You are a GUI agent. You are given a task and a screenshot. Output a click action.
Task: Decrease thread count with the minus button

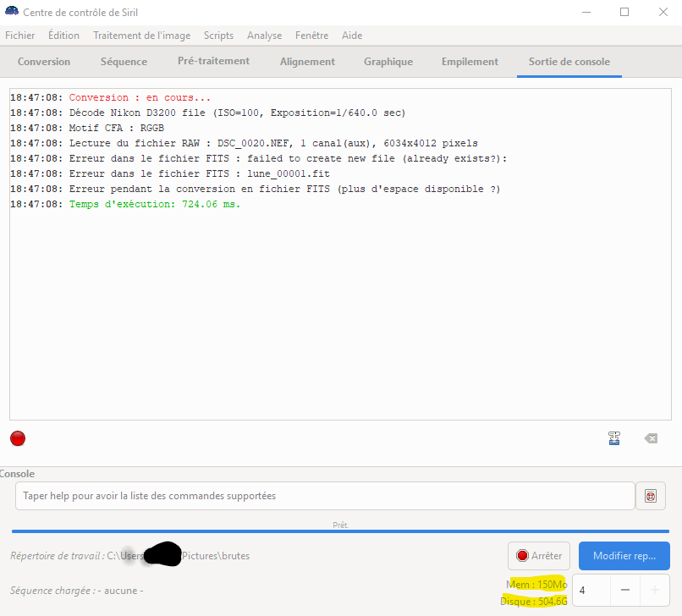[625, 591]
